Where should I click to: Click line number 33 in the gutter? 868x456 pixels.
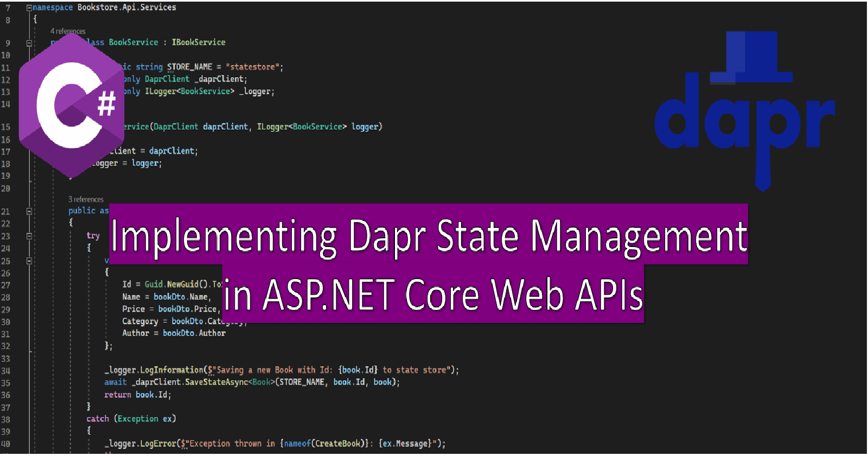5,359
